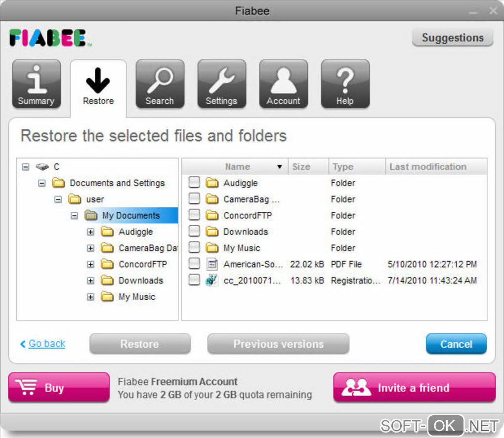The image size is (504, 438).
Task: Click the shopping cart icon
Action: click(x=27, y=387)
